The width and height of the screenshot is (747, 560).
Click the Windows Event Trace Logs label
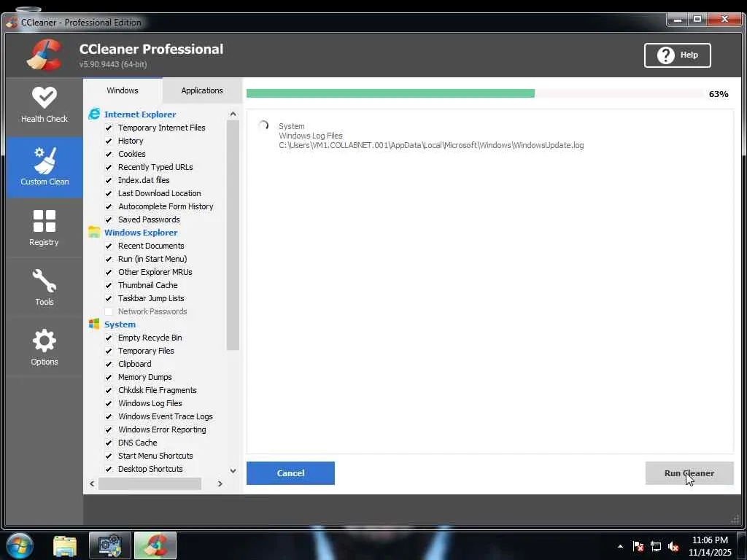[x=166, y=416]
